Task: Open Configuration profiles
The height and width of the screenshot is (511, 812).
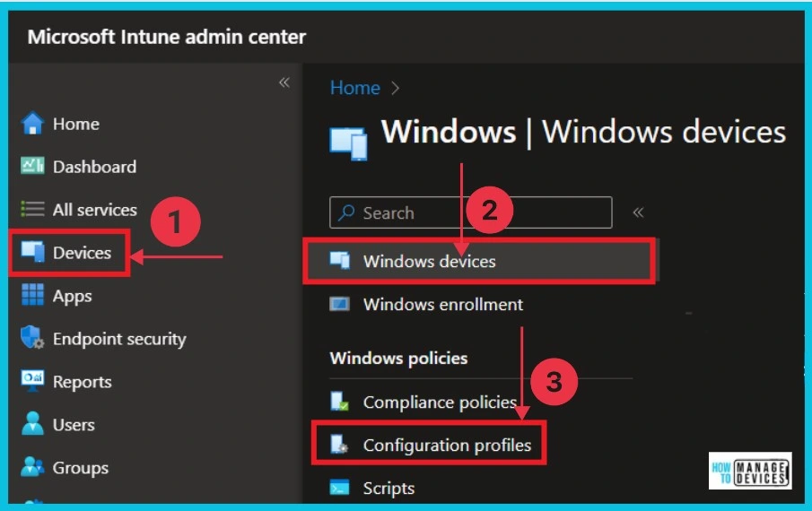Action: coord(447,445)
